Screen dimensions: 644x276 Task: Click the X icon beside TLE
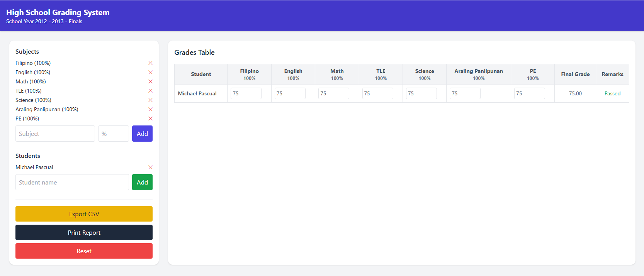(x=150, y=91)
